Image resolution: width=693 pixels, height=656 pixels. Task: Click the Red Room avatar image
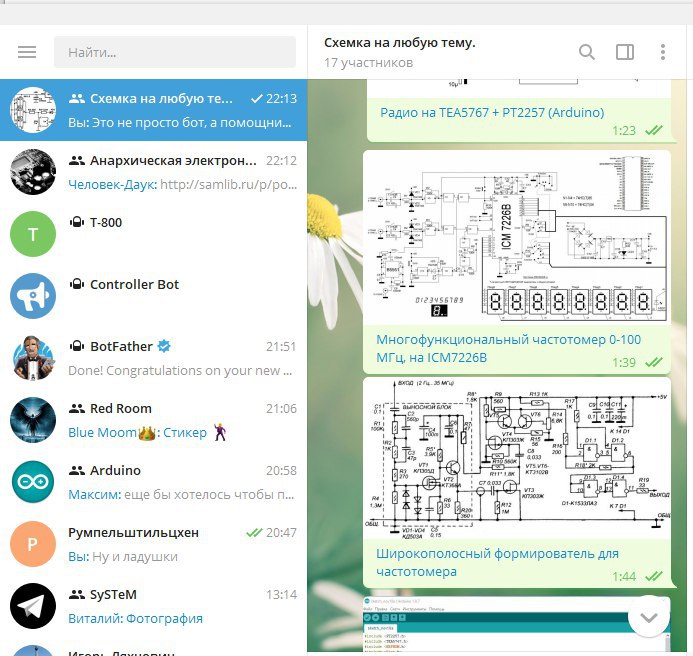(33, 420)
